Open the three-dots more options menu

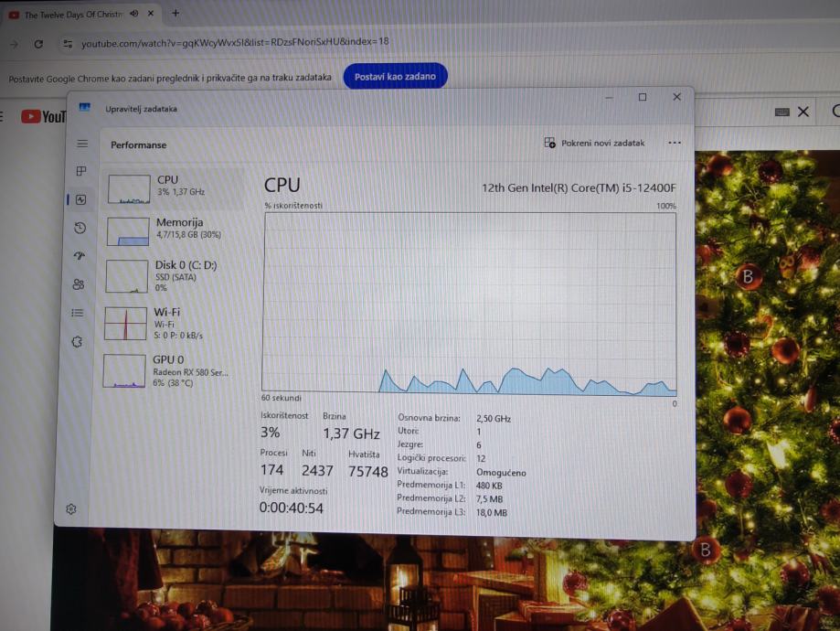[x=675, y=143]
